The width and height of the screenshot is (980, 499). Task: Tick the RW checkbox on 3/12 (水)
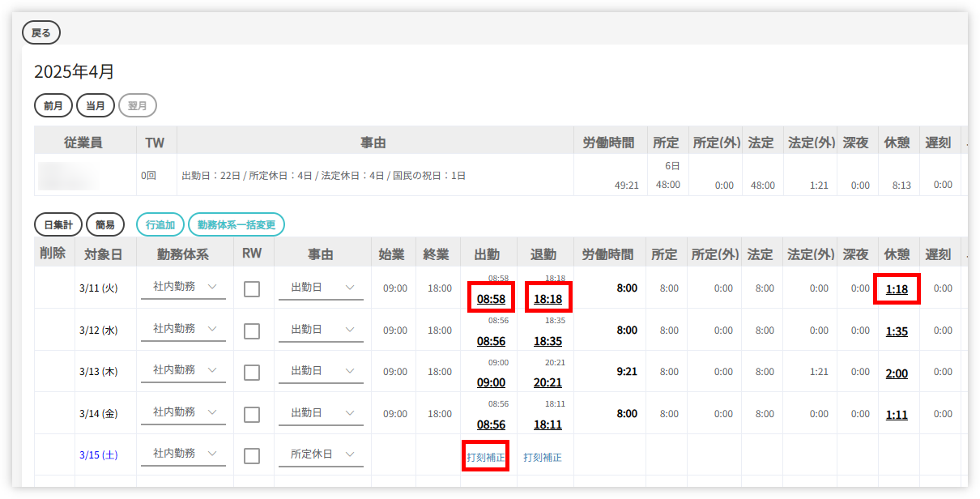pyautogui.click(x=252, y=331)
